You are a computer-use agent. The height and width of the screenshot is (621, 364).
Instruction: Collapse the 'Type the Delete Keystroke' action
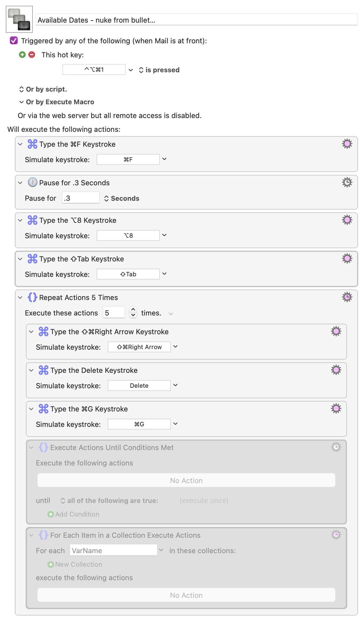[31, 370]
